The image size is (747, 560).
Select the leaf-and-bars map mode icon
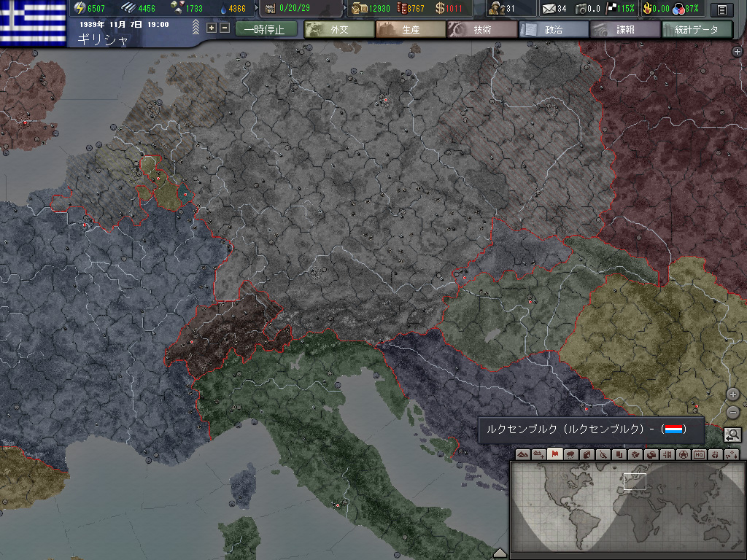(x=635, y=454)
